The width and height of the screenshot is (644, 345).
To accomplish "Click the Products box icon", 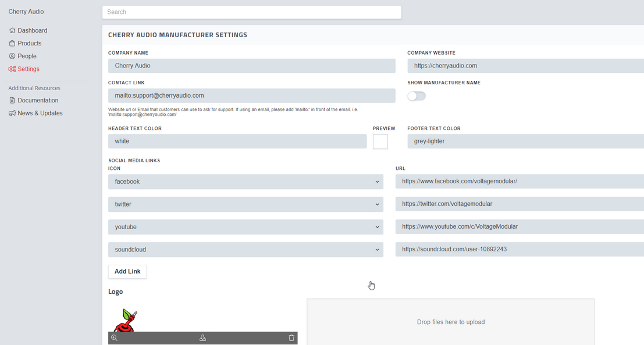I will 12,43.
